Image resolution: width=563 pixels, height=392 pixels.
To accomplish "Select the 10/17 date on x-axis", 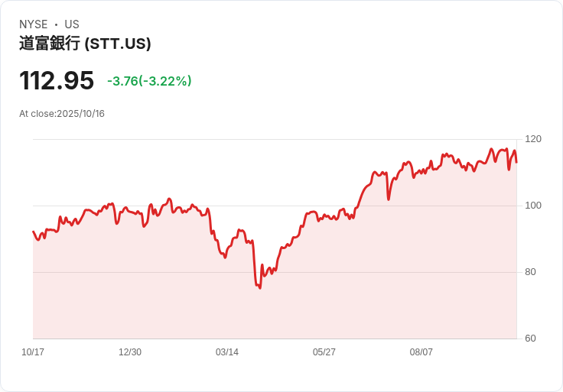I will click(33, 352).
